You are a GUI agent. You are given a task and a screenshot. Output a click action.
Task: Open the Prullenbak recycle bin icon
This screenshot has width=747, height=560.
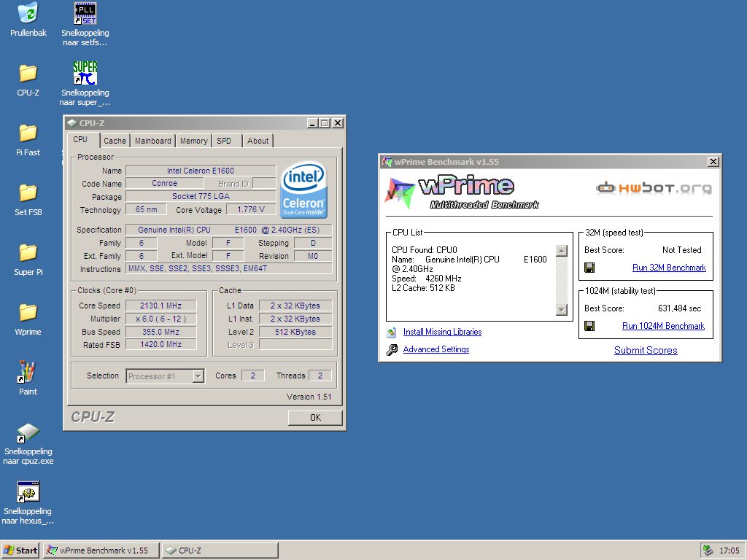[x=28, y=13]
